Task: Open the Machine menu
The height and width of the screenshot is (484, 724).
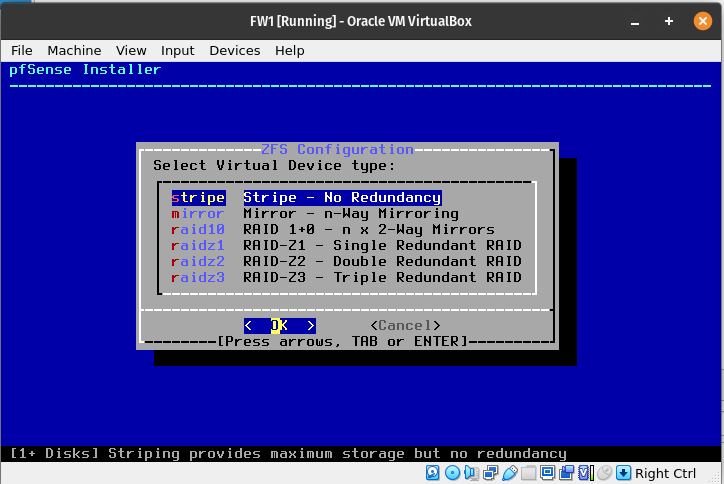Action: pyautogui.click(x=74, y=50)
